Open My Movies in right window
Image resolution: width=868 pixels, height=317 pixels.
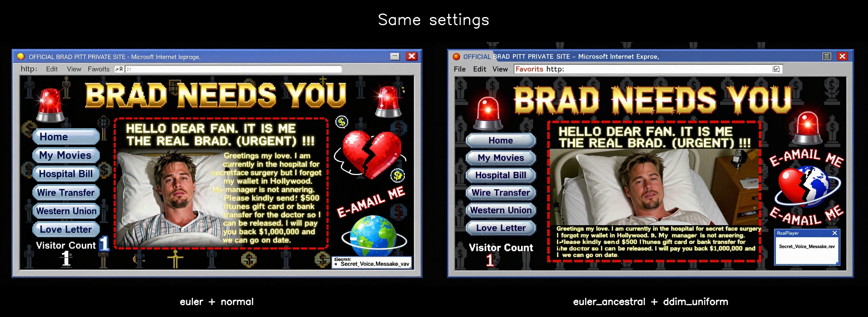coord(501,158)
